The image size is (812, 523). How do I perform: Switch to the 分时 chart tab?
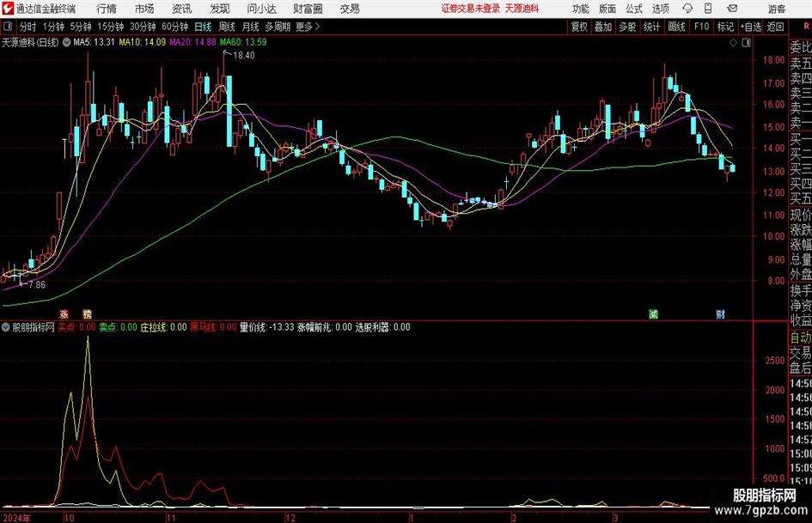tap(28, 27)
